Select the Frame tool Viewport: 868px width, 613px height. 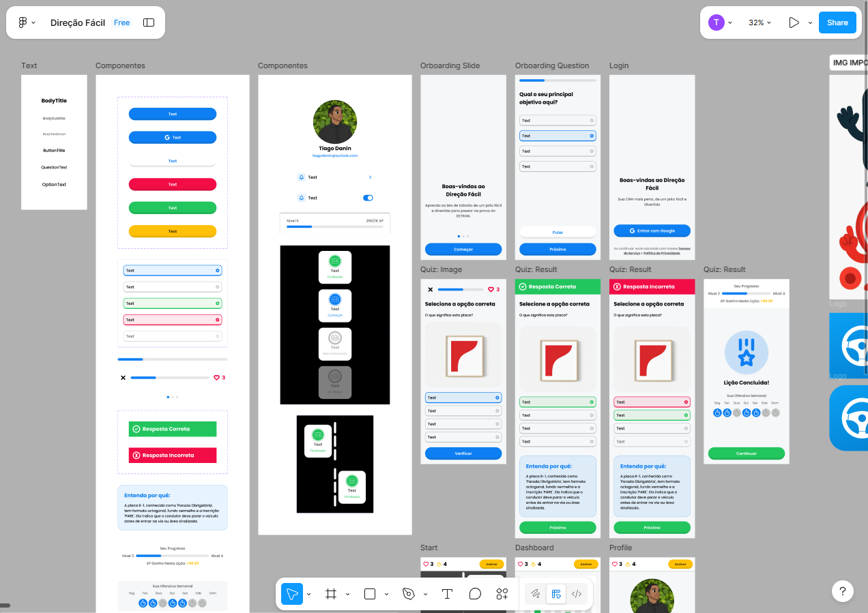click(331, 594)
